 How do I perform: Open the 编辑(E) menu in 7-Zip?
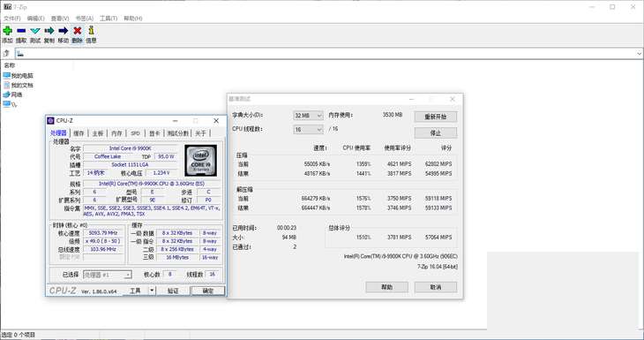[x=36, y=19]
